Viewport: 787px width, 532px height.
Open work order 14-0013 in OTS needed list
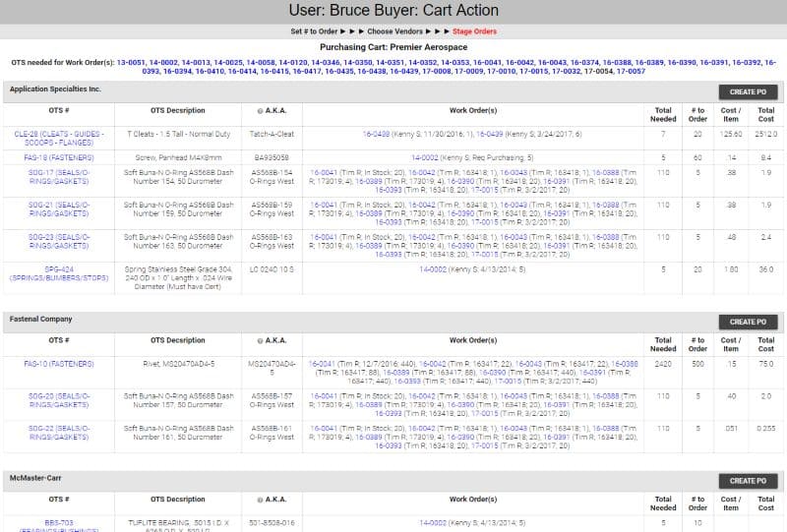click(x=195, y=63)
